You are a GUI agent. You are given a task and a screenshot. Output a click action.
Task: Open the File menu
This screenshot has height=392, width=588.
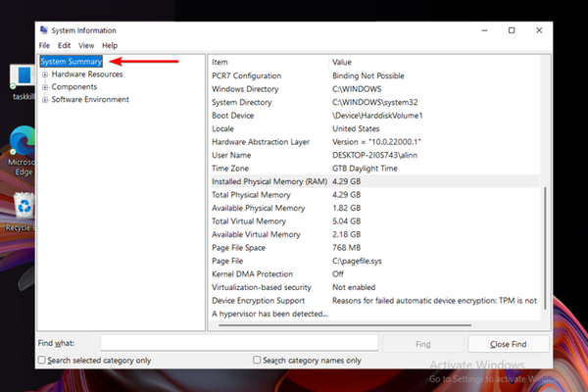coord(44,45)
